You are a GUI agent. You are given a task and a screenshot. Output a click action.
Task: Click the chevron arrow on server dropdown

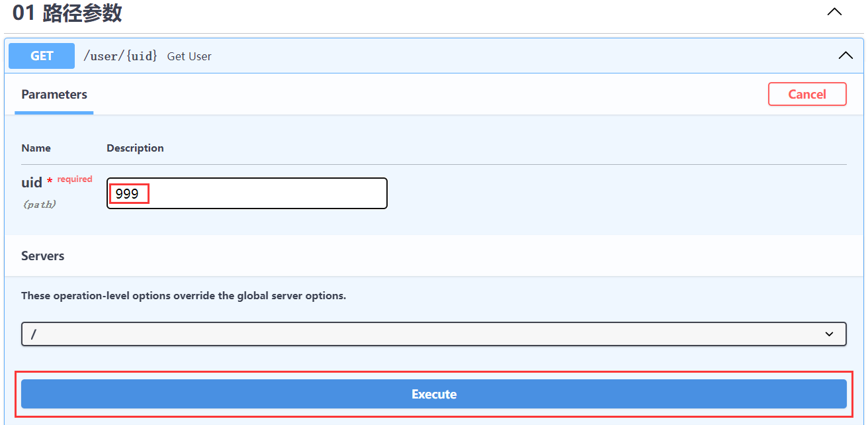(x=829, y=334)
